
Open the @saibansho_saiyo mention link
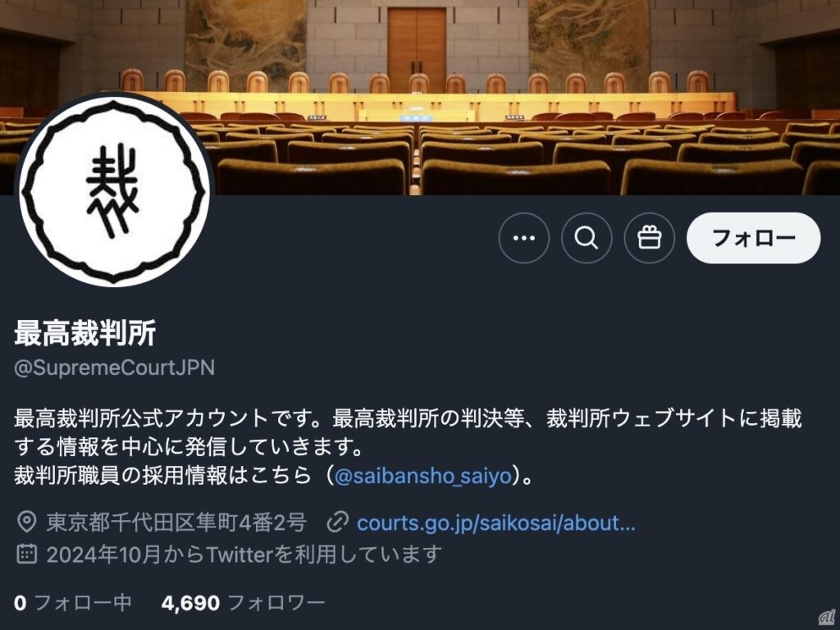[423, 477]
